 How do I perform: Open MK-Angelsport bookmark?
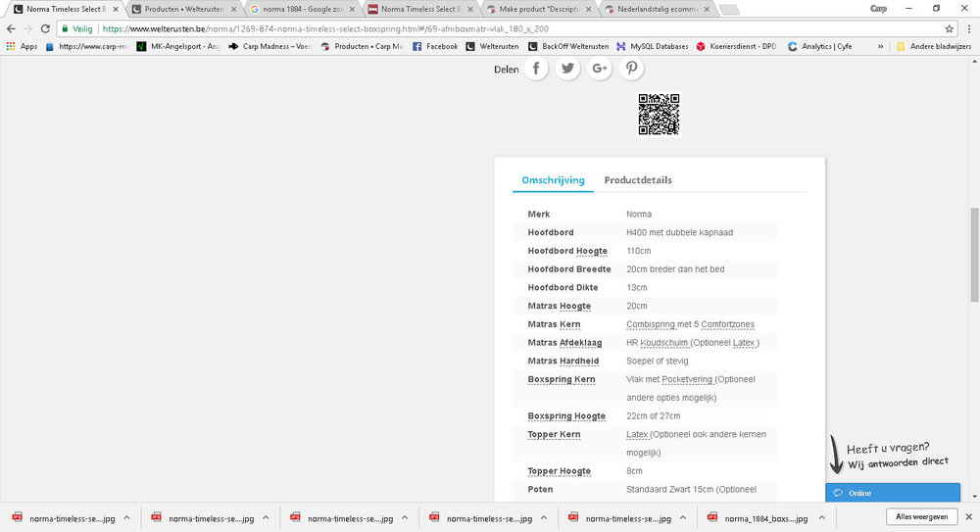click(178, 46)
